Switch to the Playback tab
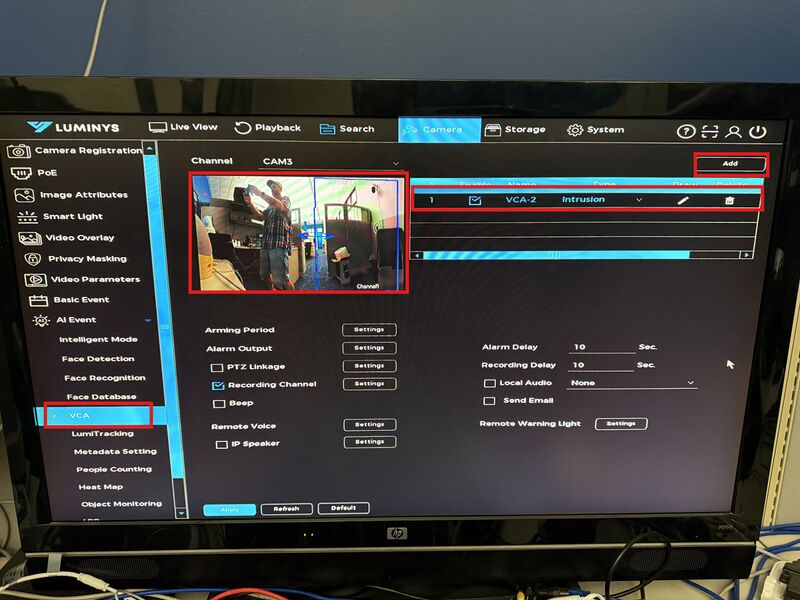This screenshot has width=800, height=600. pos(268,128)
